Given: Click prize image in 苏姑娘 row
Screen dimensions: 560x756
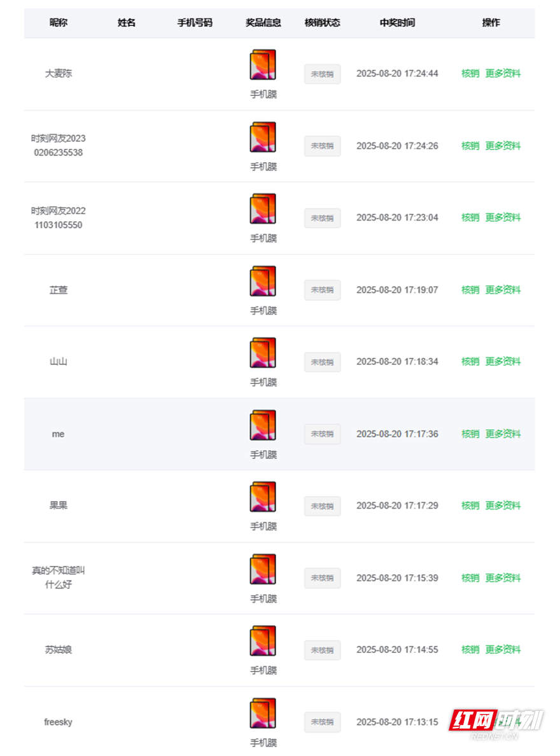Looking at the screenshot, I should pos(263,641).
